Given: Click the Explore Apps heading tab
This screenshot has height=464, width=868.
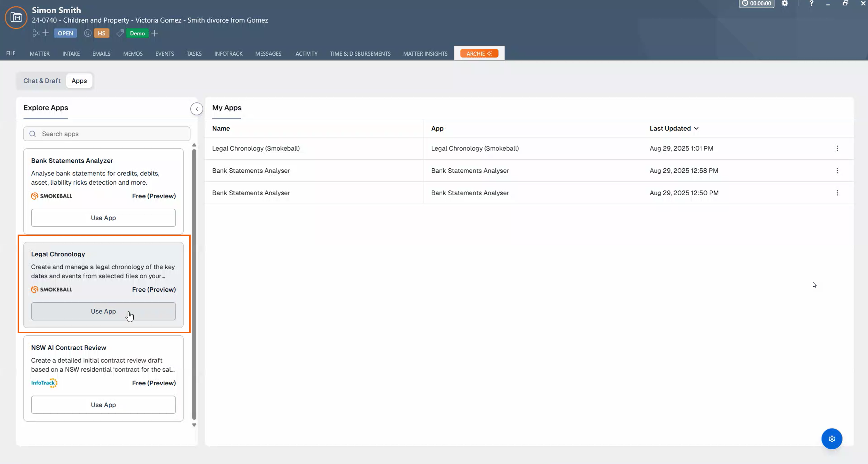Looking at the screenshot, I should [46, 108].
